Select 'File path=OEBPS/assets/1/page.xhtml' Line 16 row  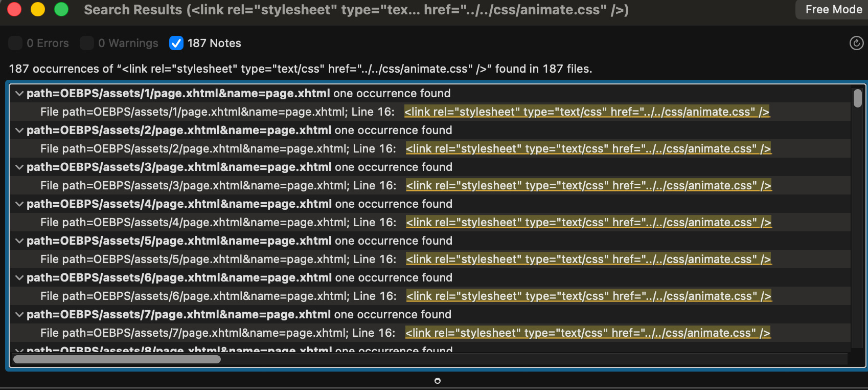pos(430,112)
